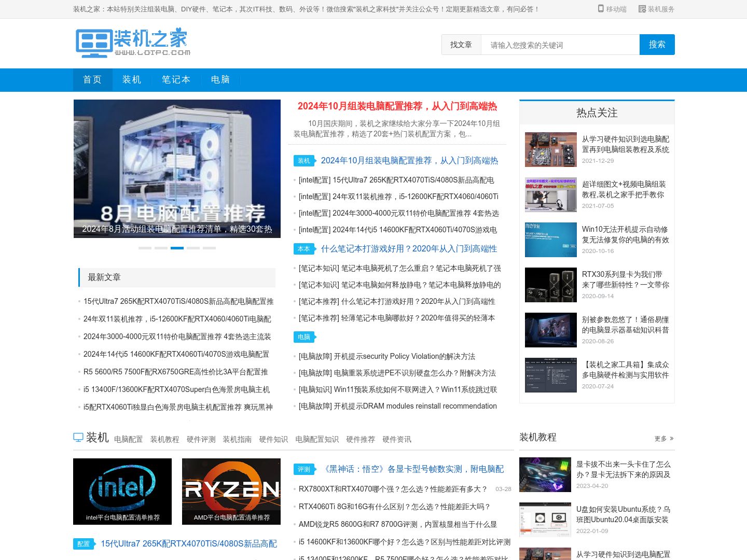Open U盘如何安装Ubuntu系统 thumbnail
This screenshot has height=560, width=747.
[x=545, y=520]
